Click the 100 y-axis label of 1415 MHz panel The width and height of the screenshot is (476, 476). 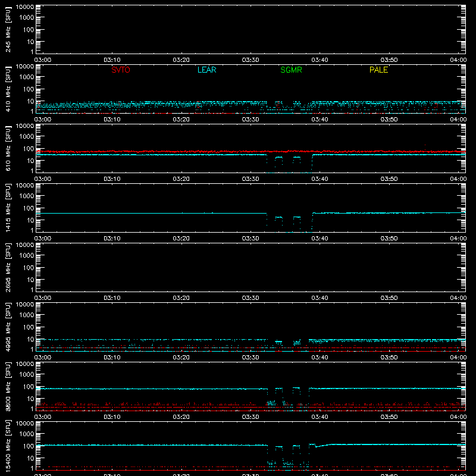tap(29, 208)
